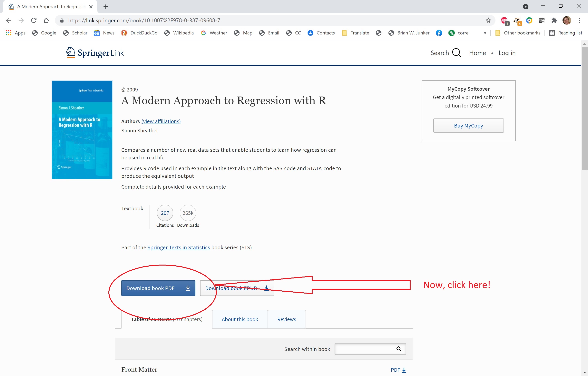Download the Front Matter PDF
Screen dimensions: 588x376
(x=398, y=370)
